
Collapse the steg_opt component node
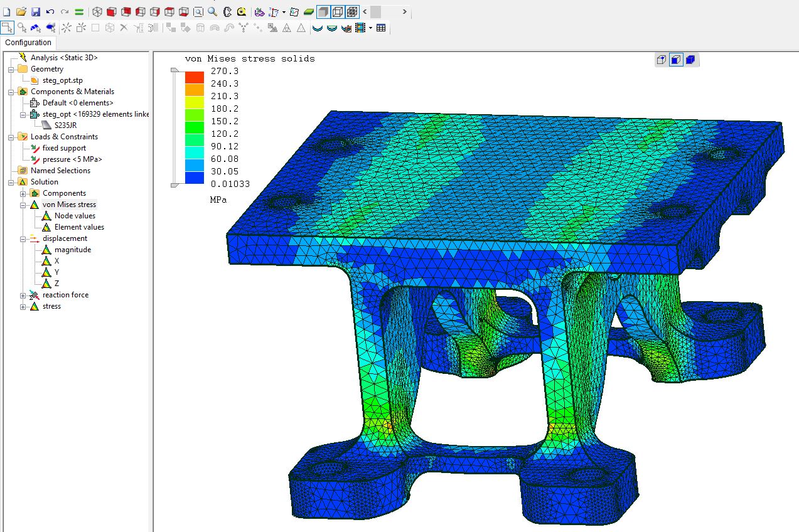23,114
